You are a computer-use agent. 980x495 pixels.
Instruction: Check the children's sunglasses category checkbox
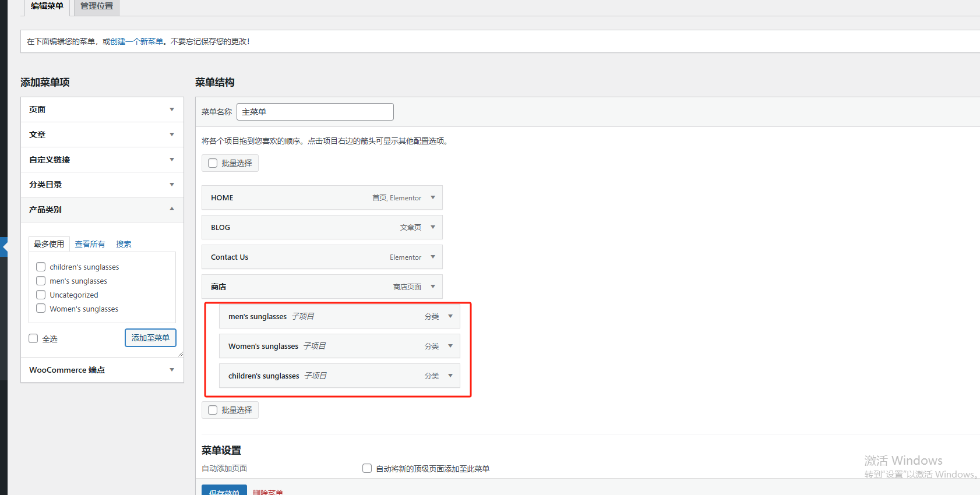coord(41,267)
